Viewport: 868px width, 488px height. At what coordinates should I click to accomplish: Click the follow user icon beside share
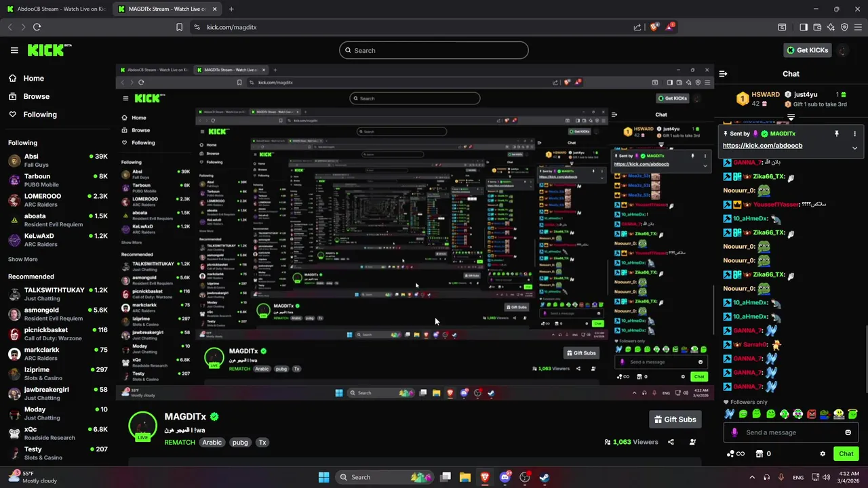pyautogui.click(x=692, y=442)
